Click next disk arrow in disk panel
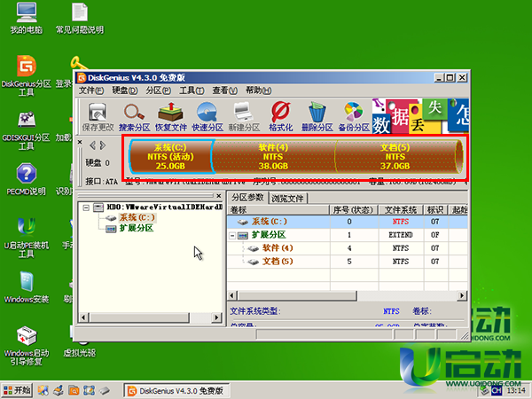This screenshot has width=532, height=399. click(103, 145)
